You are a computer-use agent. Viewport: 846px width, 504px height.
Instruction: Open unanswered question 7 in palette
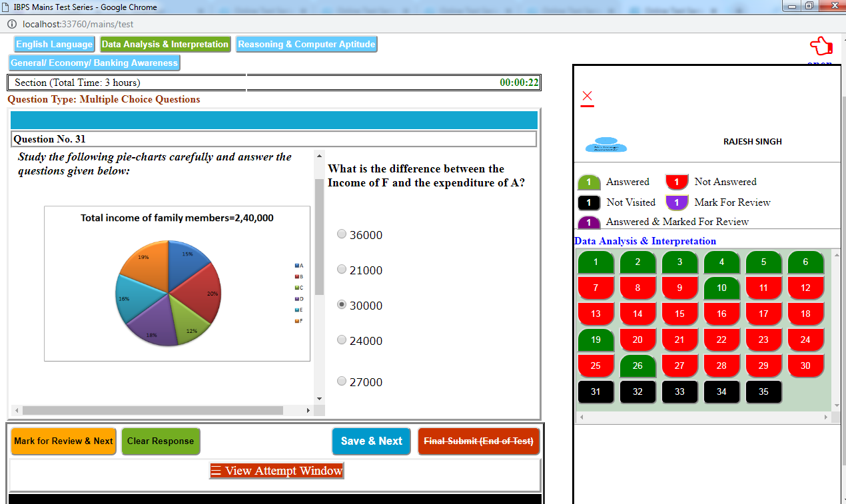596,288
